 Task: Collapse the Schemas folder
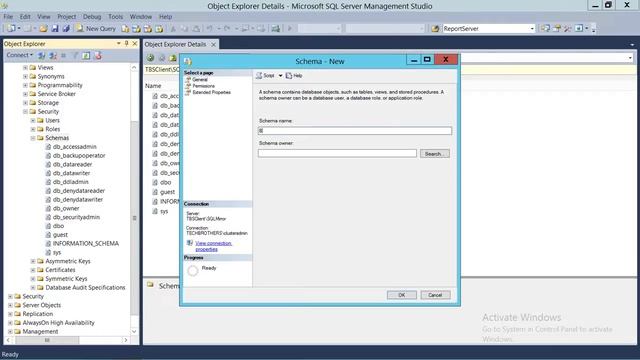coord(33,138)
